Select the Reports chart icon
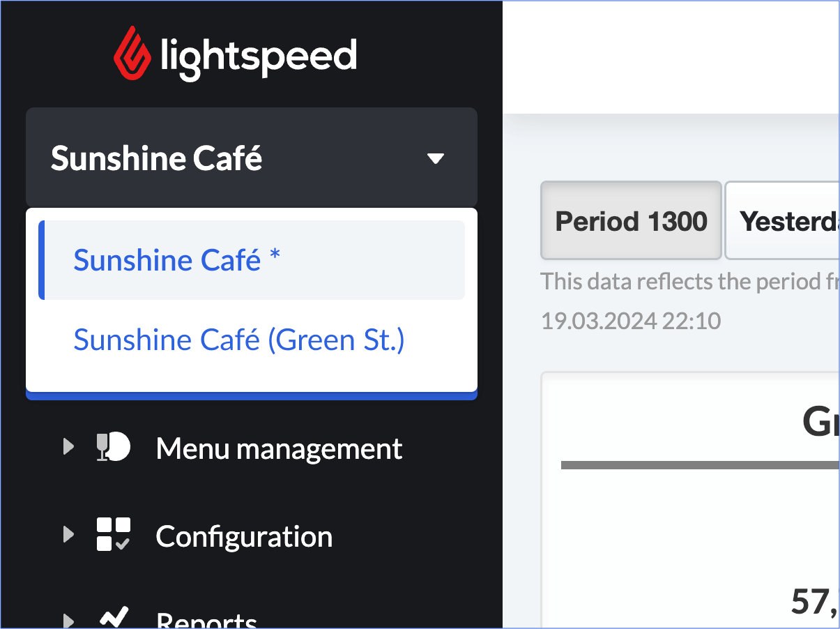This screenshot has height=629, width=840. [x=113, y=616]
